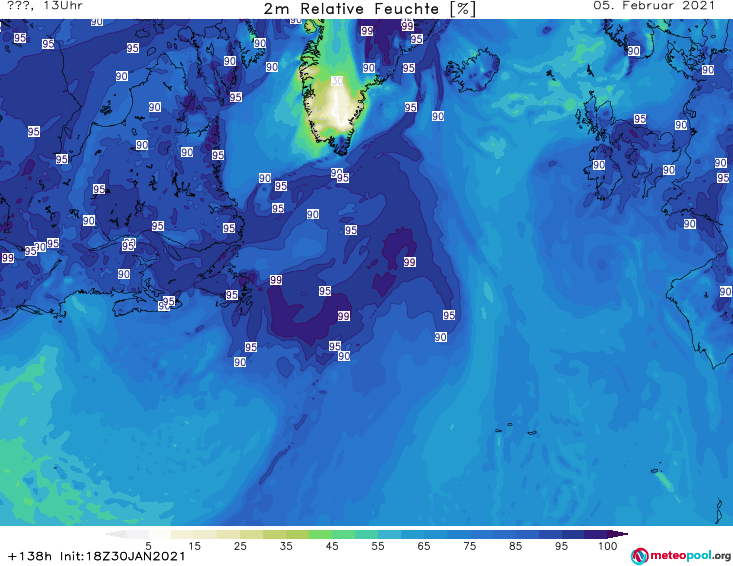Image resolution: width=733 pixels, height=566 pixels.
Task: Pick the bright green swatch left of 45 in legend
Action: click(x=320, y=534)
